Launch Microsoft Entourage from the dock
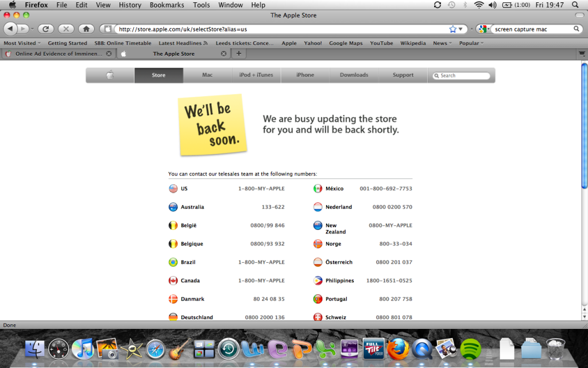 (x=277, y=349)
